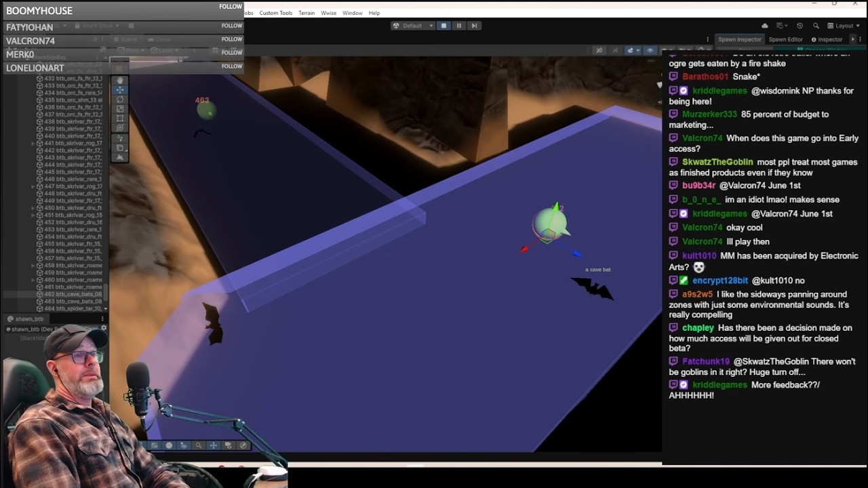The width and height of the screenshot is (868, 488).
Task: Click the Pause button
Action: [459, 26]
